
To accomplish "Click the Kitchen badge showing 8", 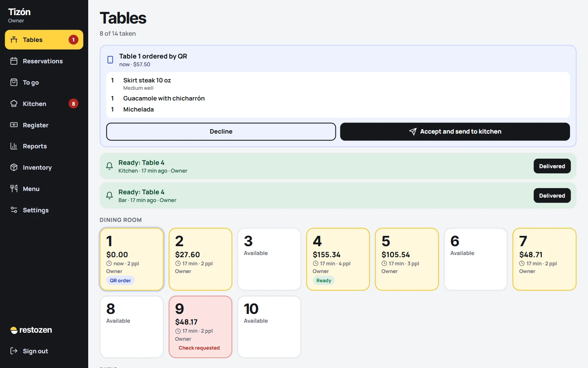I will pyautogui.click(x=73, y=104).
